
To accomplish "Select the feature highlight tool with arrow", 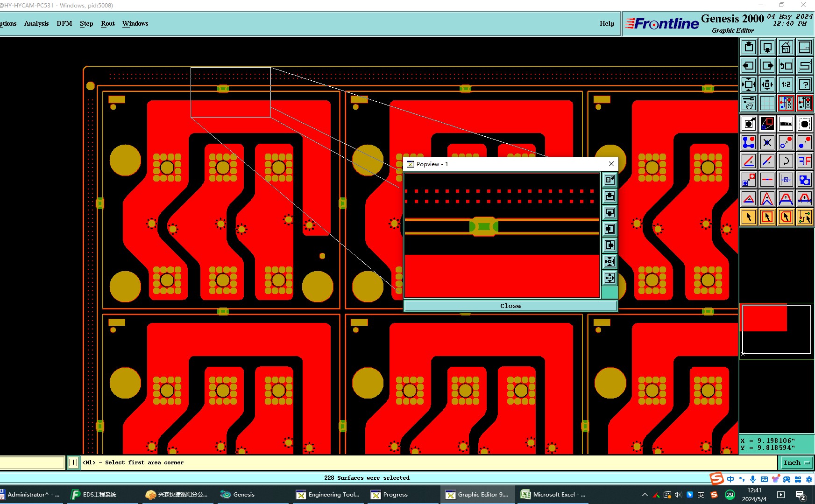I will 749,124.
